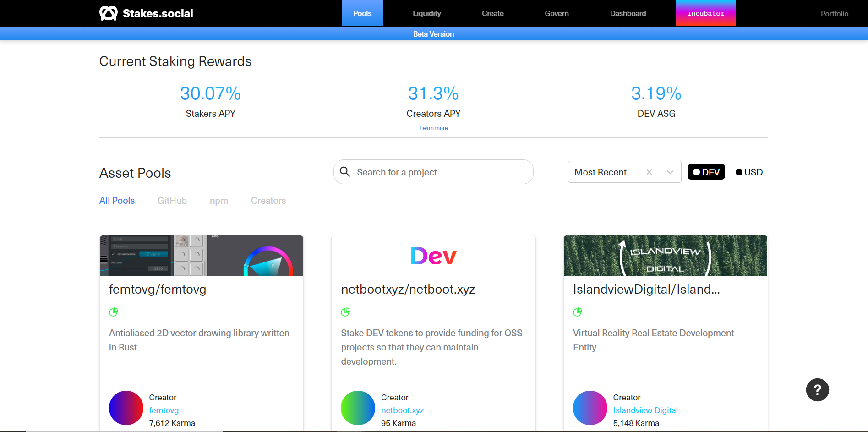This screenshot has width=868, height=432.
Task: Open the Dev logo banner image
Action: 433,256
